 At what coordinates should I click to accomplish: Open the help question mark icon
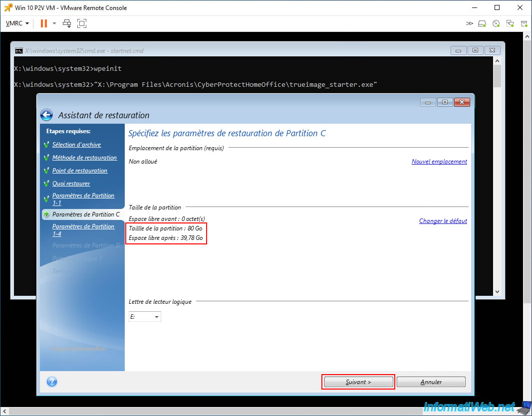[52, 382]
